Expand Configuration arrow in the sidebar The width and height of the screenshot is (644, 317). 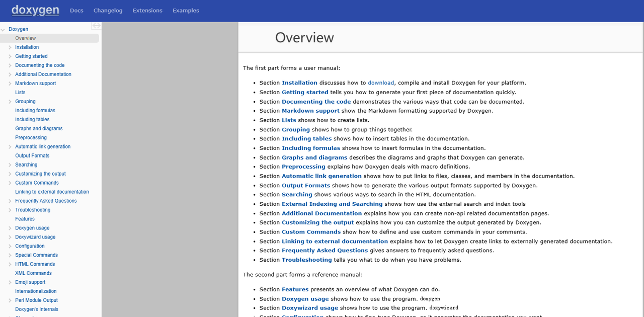[10, 246]
